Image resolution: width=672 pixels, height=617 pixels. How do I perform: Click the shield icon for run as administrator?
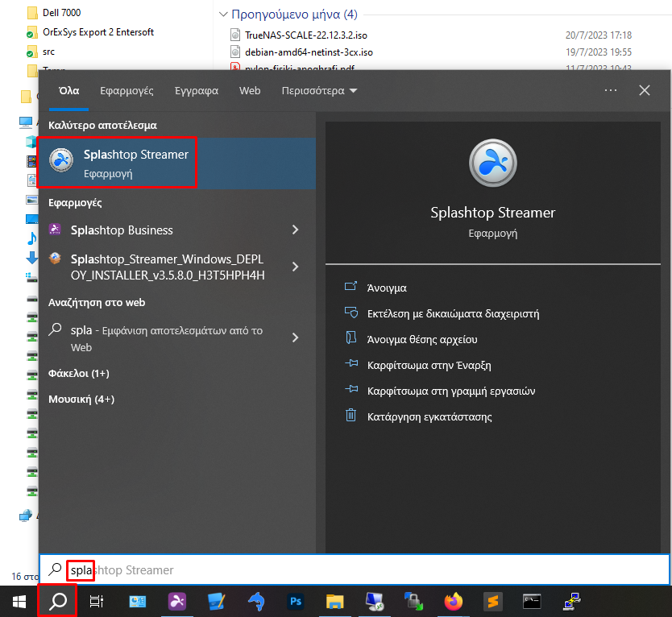pyautogui.click(x=351, y=313)
